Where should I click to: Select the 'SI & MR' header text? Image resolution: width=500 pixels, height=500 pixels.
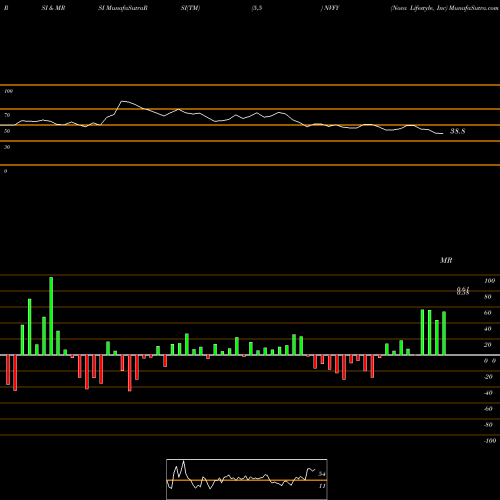coord(53,8)
